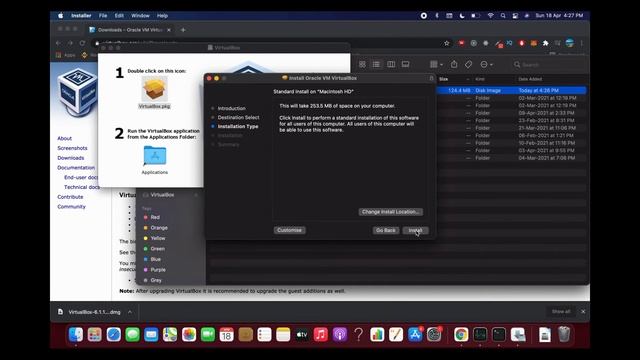
Task: Open the VirtualBox.pkg package icon
Action: (x=154, y=89)
